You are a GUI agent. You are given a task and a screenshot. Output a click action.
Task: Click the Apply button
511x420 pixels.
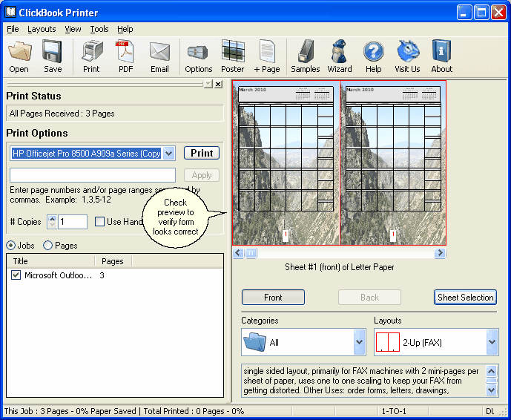coord(202,175)
